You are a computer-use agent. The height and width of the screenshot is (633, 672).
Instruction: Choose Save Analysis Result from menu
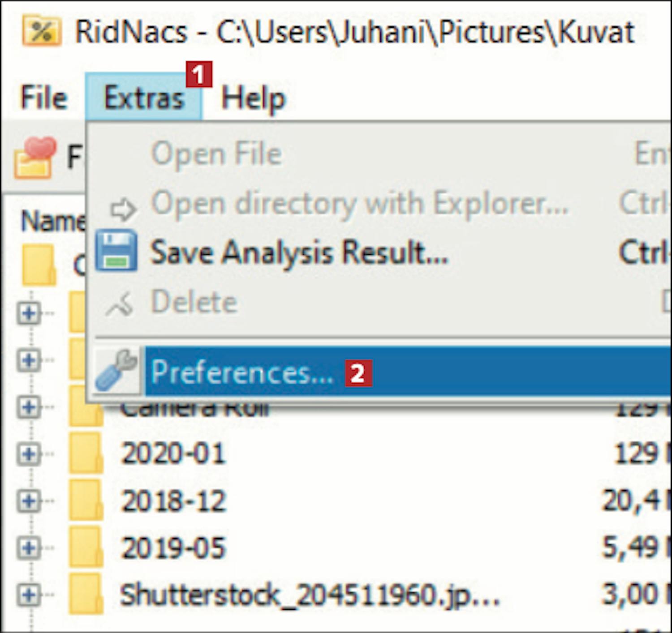(299, 252)
